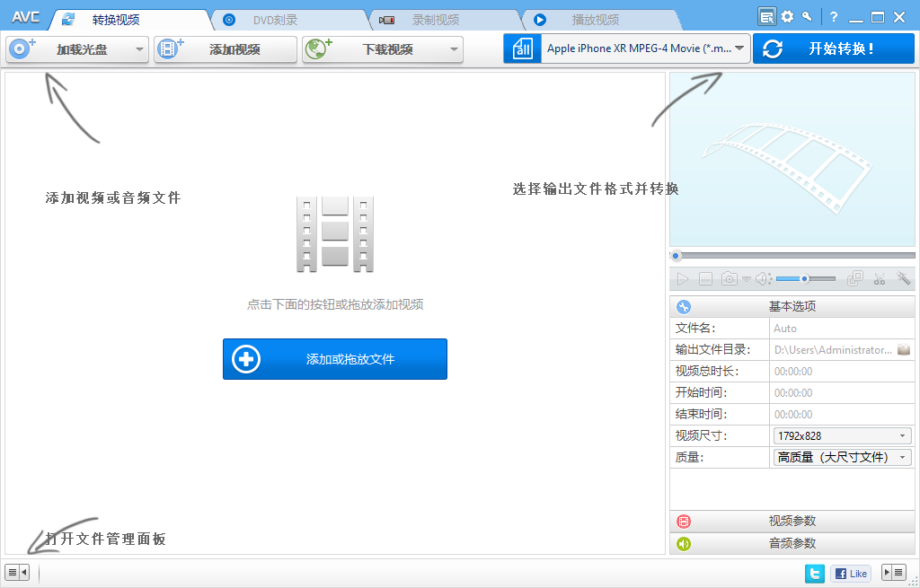The height and width of the screenshot is (588, 920).
Task: Click the wrench icon beside 基本选项
Action: (x=684, y=307)
